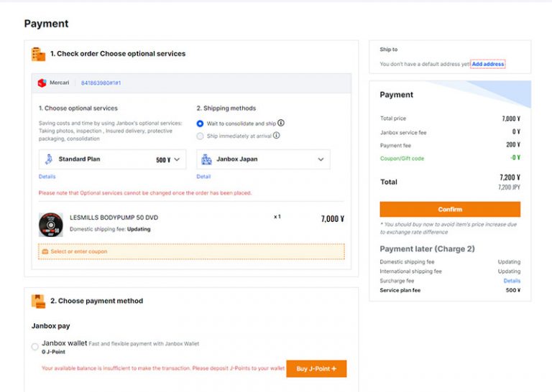Select Wait to consolidate and ship option
This screenshot has height=392, width=552.
[201, 123]
